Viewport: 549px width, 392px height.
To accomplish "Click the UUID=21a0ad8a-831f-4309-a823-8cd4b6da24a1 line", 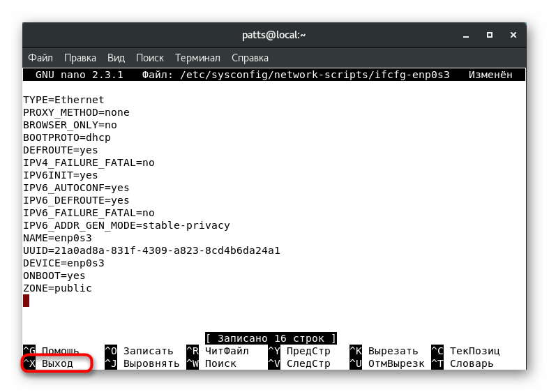I will (x=151, y=251).
